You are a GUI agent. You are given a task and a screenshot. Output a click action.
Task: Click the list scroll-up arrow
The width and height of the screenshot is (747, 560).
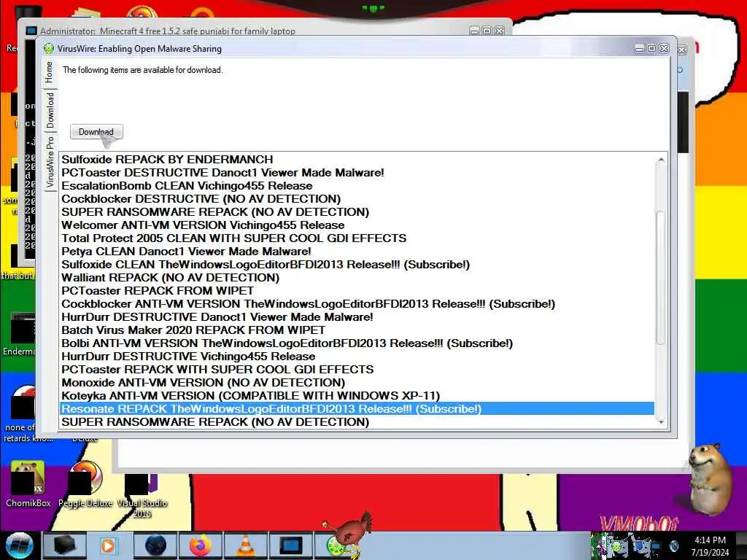click(x=661, y=160)
